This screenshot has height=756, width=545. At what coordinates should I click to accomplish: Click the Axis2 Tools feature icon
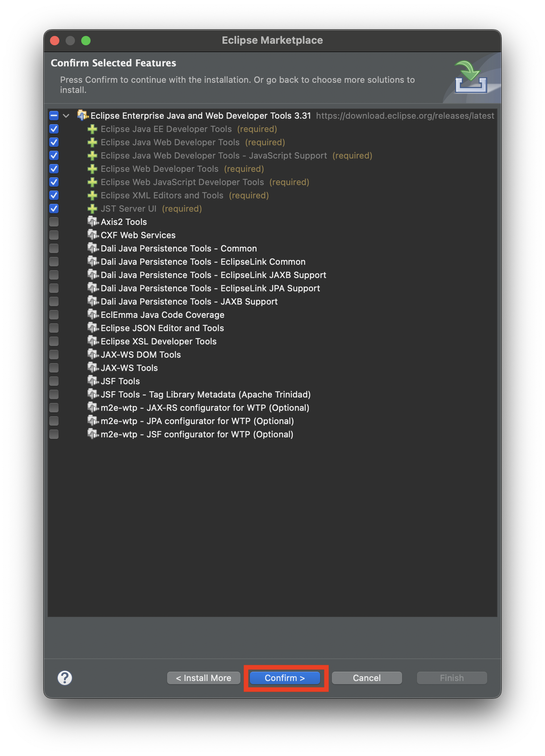[93, 222]
